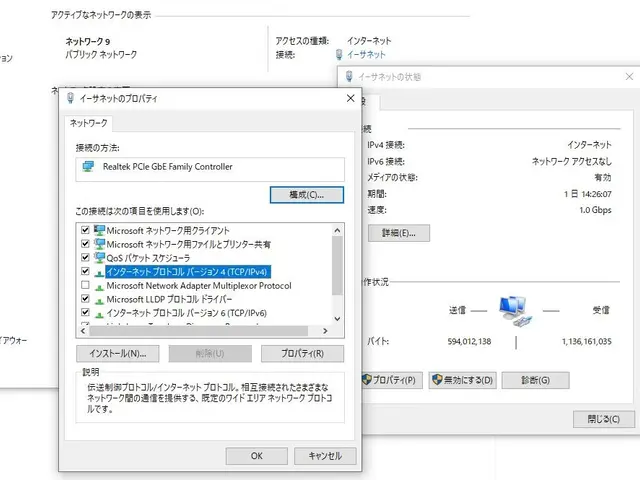Click the Multiplexor Protocol item icon
The image size is (640, 480).
(99, 287)
